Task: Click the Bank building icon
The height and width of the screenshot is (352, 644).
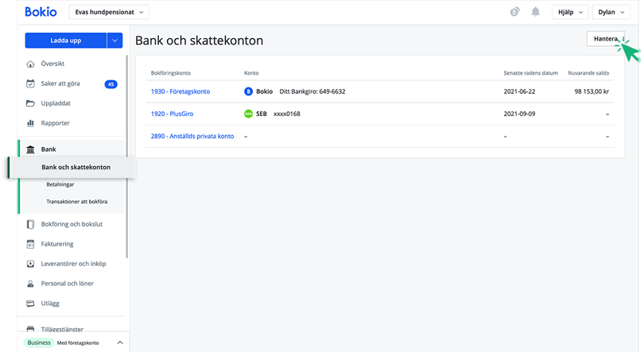Action: point(30,149)
